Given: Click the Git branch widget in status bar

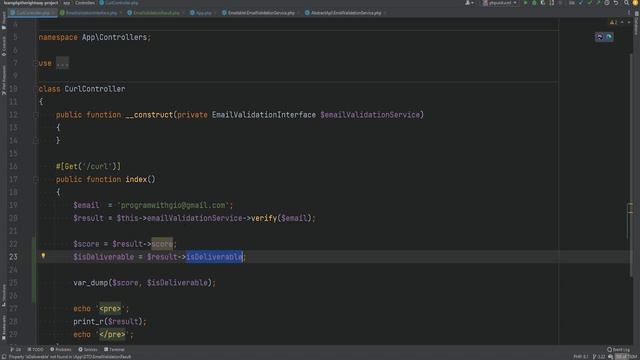Looking at the screenshot, I should [599, 357].
